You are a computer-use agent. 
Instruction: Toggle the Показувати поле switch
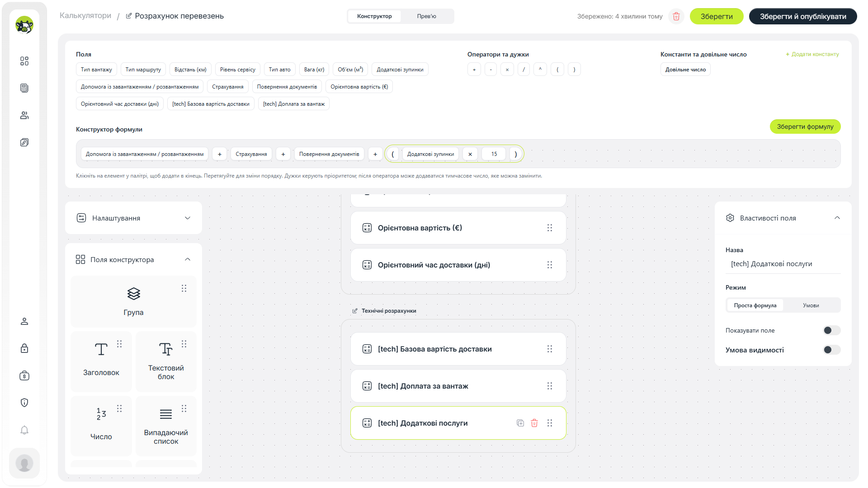click(831, 330)
